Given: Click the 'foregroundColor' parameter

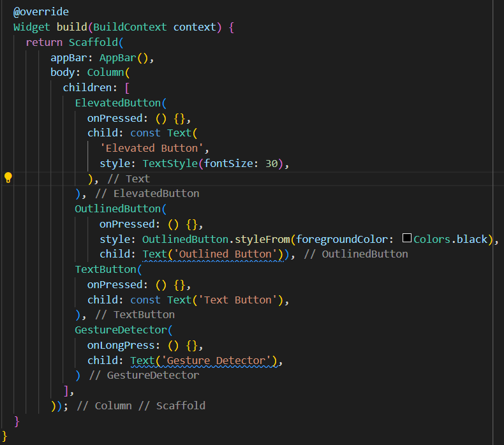Looking at the screenshot, I should coord(341,239).
